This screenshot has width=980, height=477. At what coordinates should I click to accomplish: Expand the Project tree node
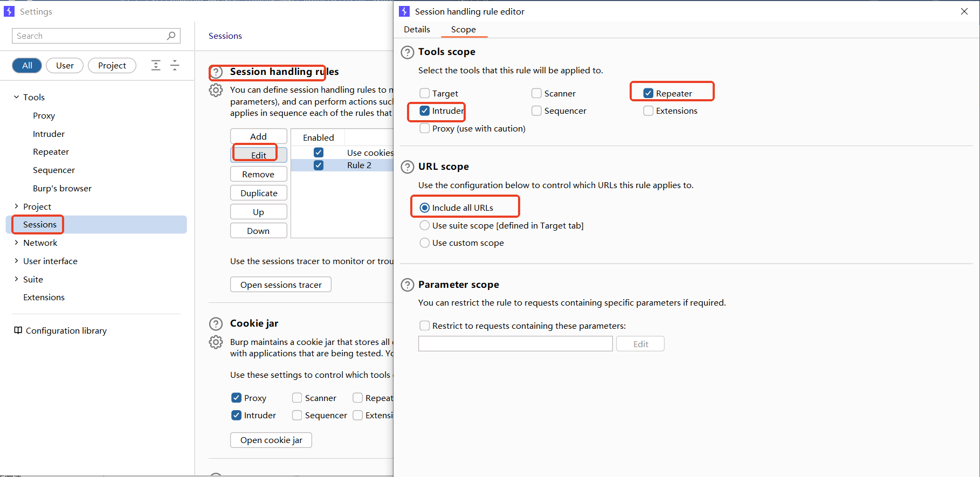click(16, 206)
